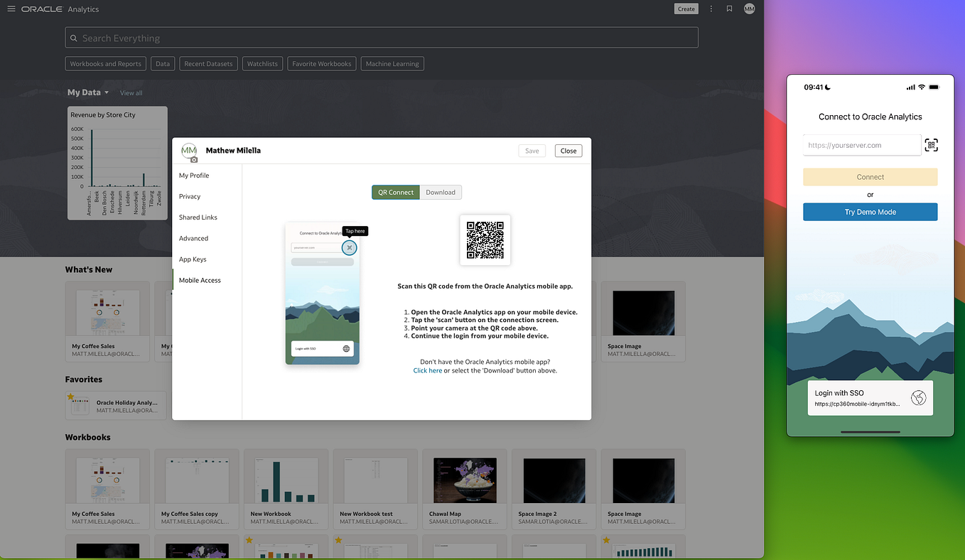Open the navigation hamburger menu
This screenshot has width=965, height=560.
pyautogui.click(x=11, y=9)
